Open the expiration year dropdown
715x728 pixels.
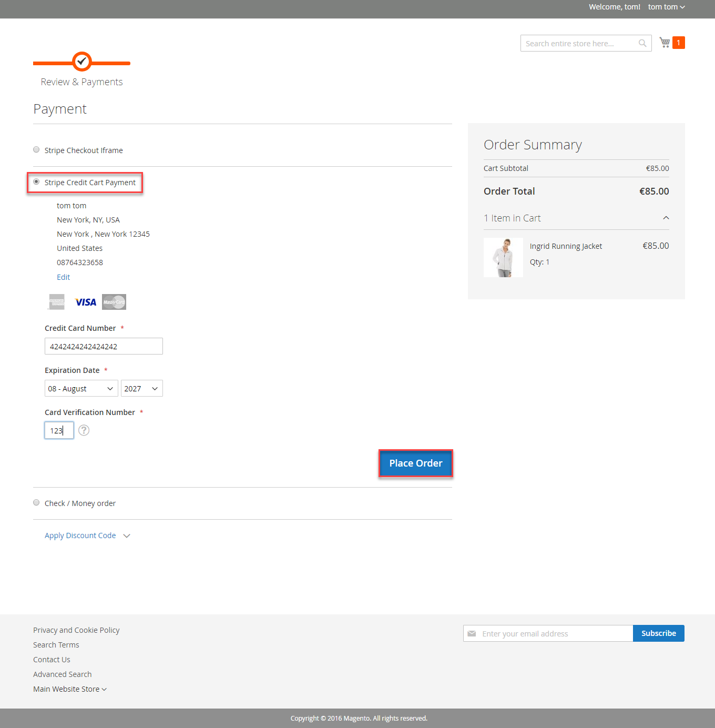pyautogui.click(x=141, y=388)
